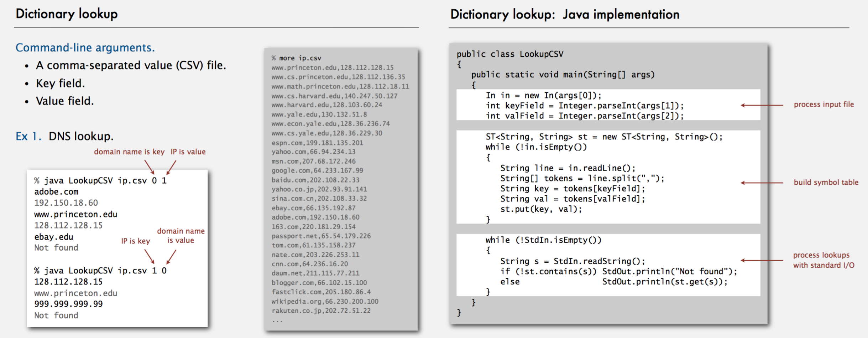Click the 'www.princeton.edu' output under second command
Image resolution: width=868 pixels, height=338 pixels.
click(76, 293)
